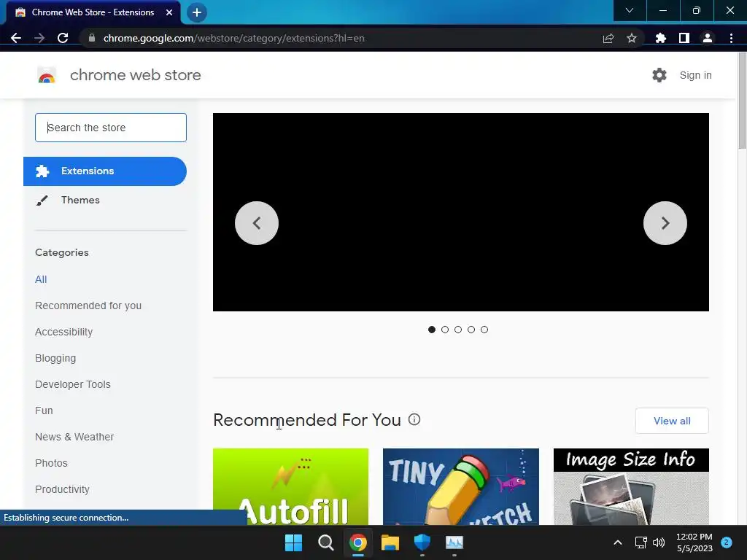Bookmark this tab with the star icon

632,38
